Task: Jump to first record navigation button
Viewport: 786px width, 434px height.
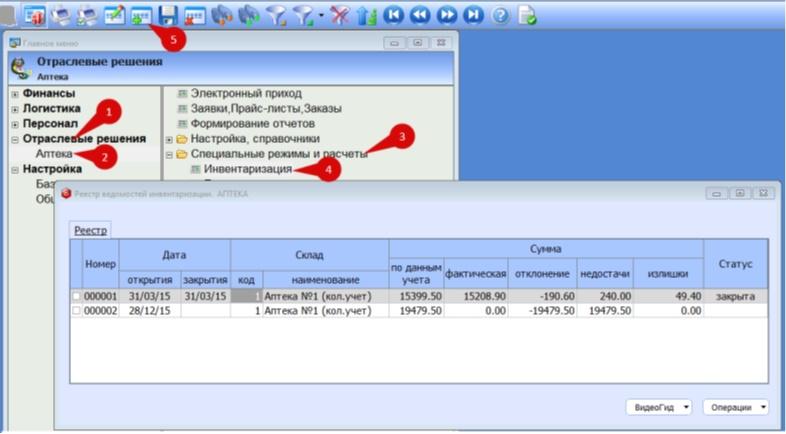Action: pyautogui.click(x=394, y=16)
